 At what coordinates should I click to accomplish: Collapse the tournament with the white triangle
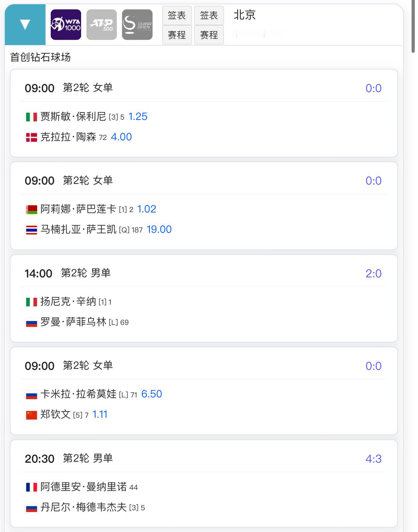click(x=25, y=25)
